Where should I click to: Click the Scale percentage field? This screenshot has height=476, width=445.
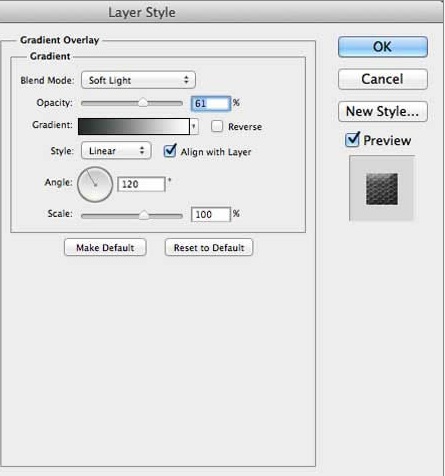(211, 214)
